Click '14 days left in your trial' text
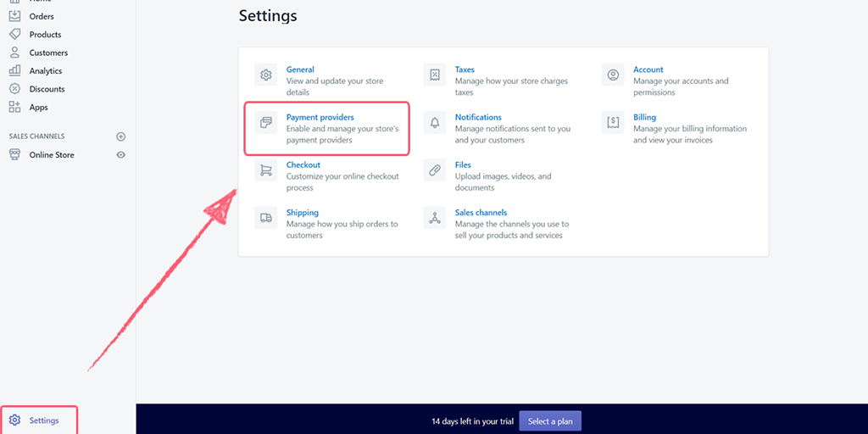Image resolution: width=868 pixels, height=434 pixels. [x=473, y=421]
